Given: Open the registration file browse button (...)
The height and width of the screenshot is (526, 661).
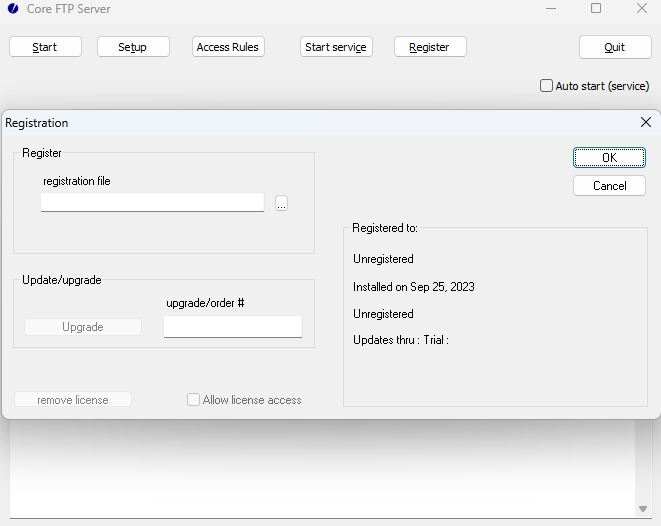Looking at the screenshot, I should click(281, 203).
